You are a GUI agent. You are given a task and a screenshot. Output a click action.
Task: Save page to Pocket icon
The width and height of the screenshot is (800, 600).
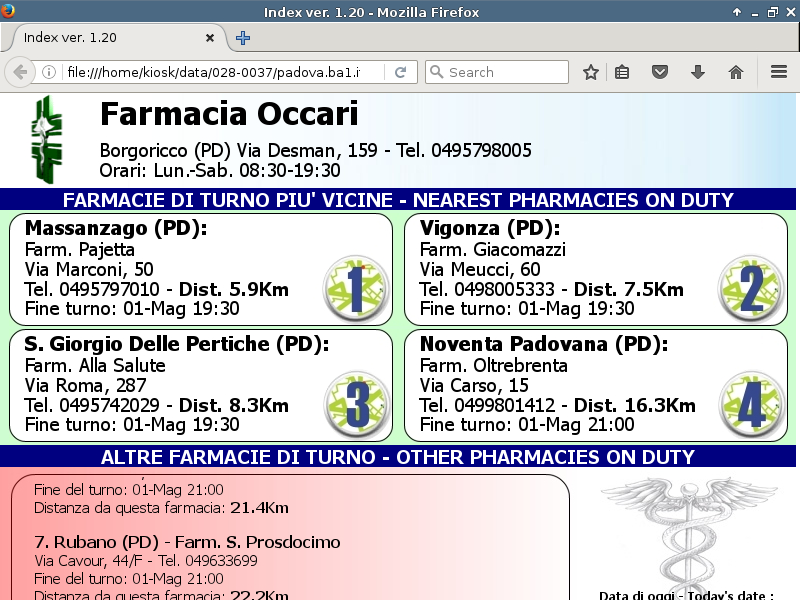tap(660, 72)
